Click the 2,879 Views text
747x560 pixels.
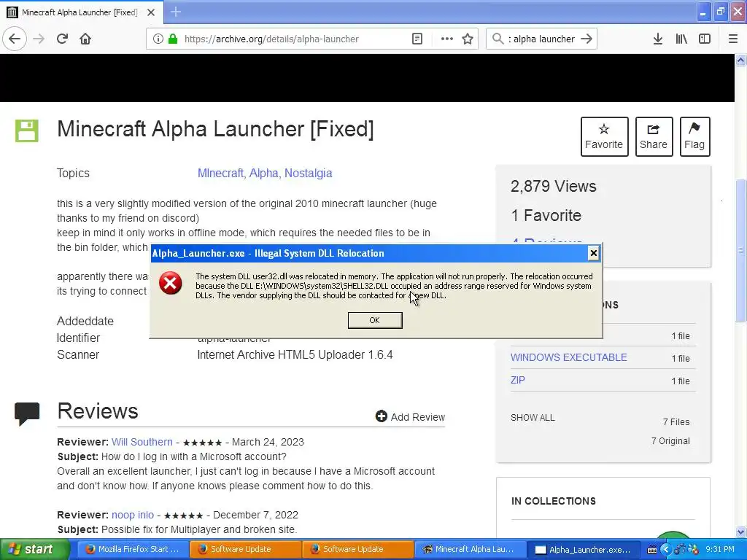553,186
